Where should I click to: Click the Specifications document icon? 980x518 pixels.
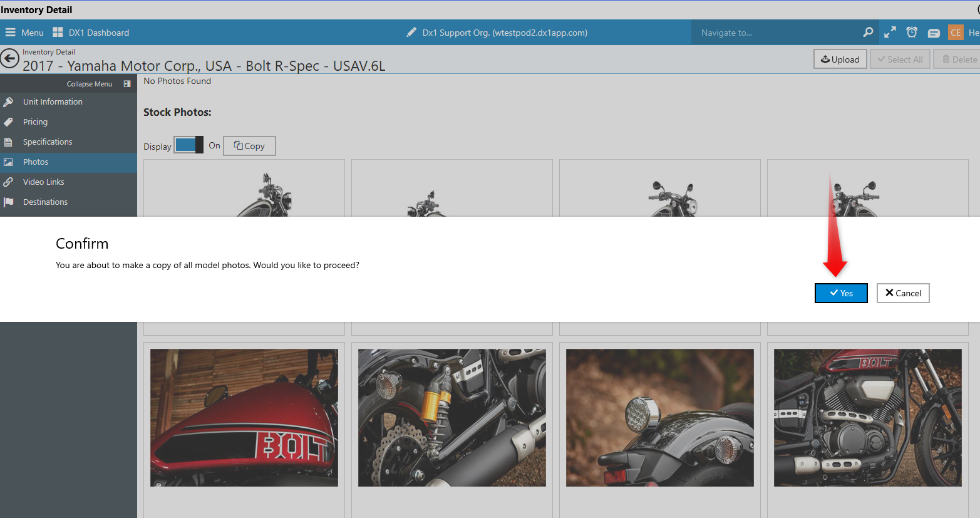pos(8,142)
